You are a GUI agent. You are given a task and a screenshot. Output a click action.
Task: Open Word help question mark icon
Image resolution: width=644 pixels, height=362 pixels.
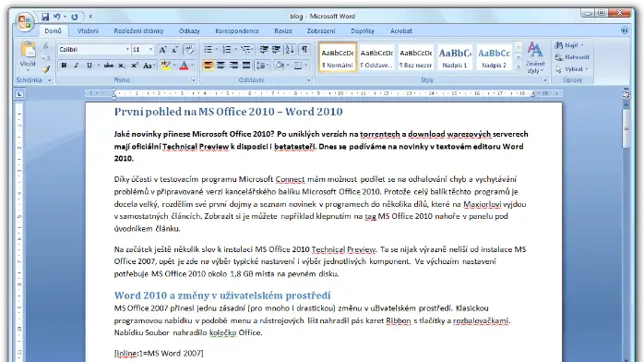tap(625, 30)
